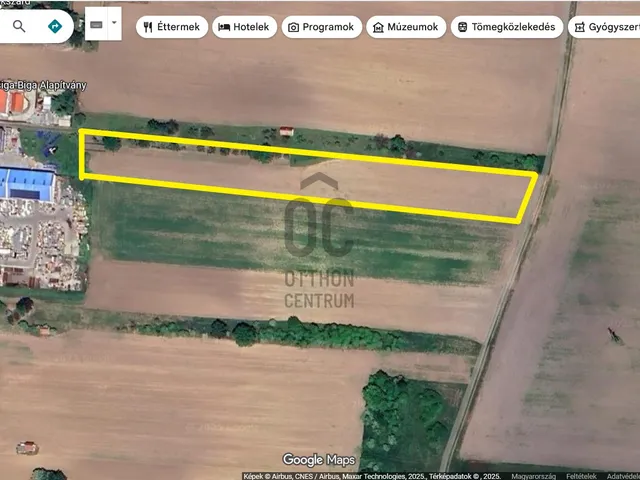The width and height of the screenshot is (640, 480).
Task: Click the keyboard input tool icon
Action: [x=96, y=25]
